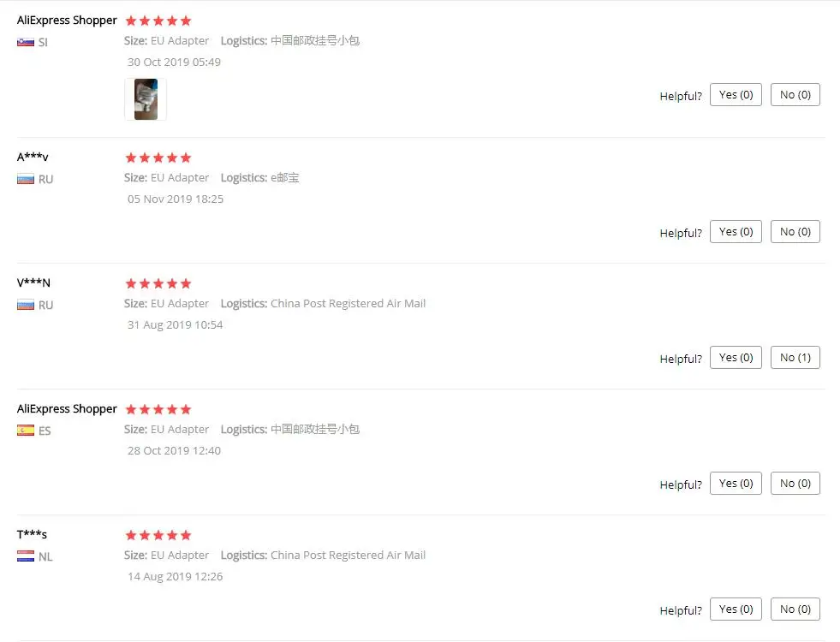This screenshot has width=840, height=642.
Task: Click the star rating on T***s's review
Action: pyautogui.click(x=158, y=536)
